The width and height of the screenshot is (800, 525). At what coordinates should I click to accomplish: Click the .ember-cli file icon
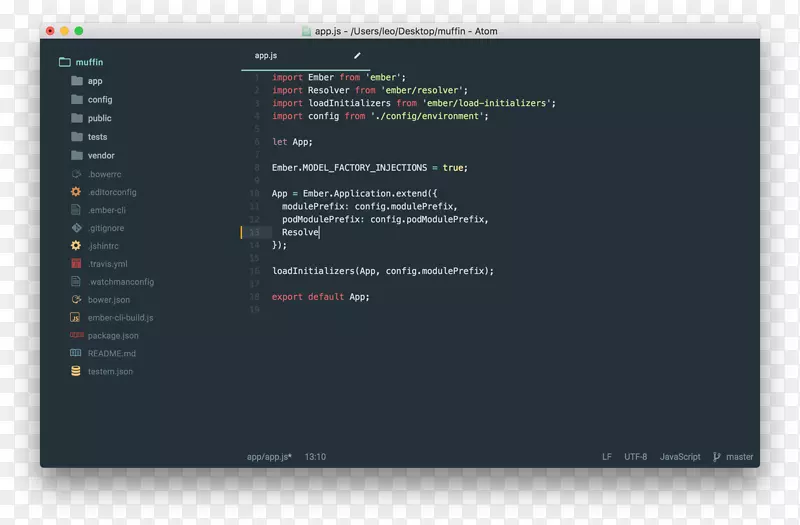click(76, 210)
